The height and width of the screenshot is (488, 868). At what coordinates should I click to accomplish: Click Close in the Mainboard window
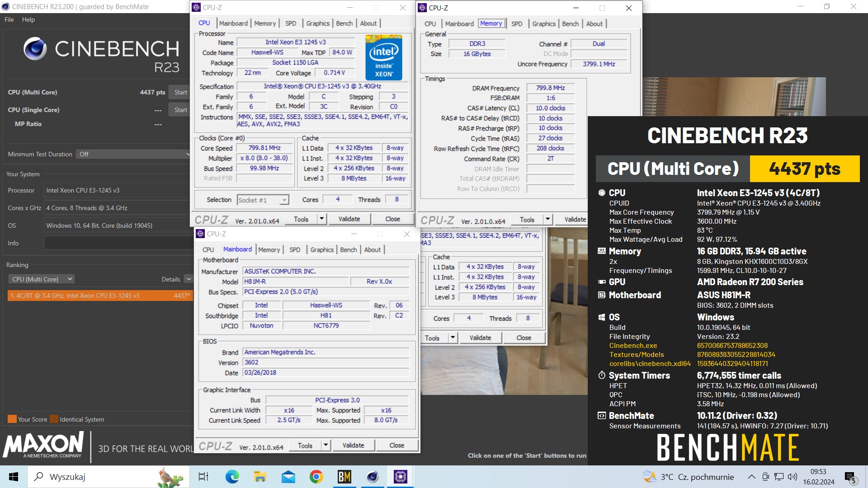tap(396, 446)
